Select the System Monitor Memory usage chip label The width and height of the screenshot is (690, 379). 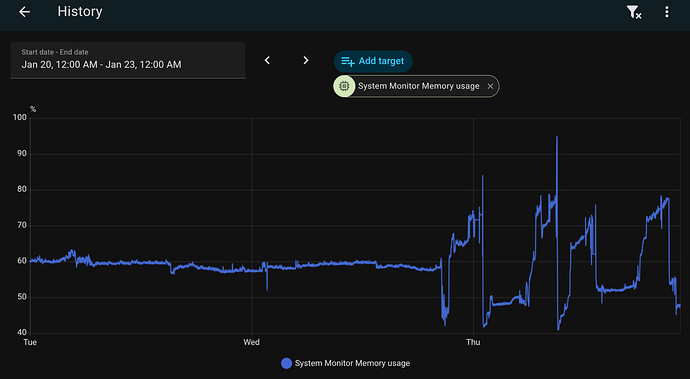coord(418,86)
